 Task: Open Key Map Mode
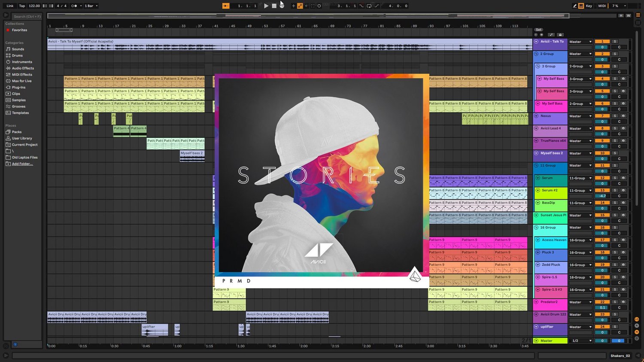(x=589, y=6)
